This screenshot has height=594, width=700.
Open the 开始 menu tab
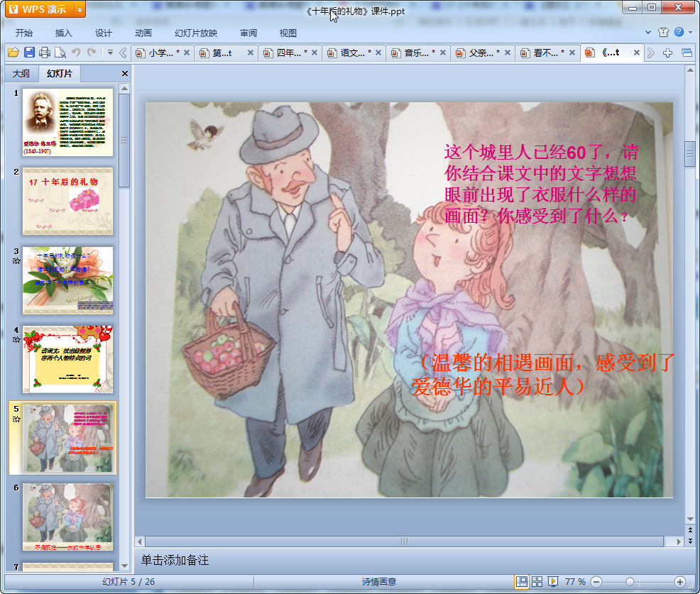coord(23,33)
